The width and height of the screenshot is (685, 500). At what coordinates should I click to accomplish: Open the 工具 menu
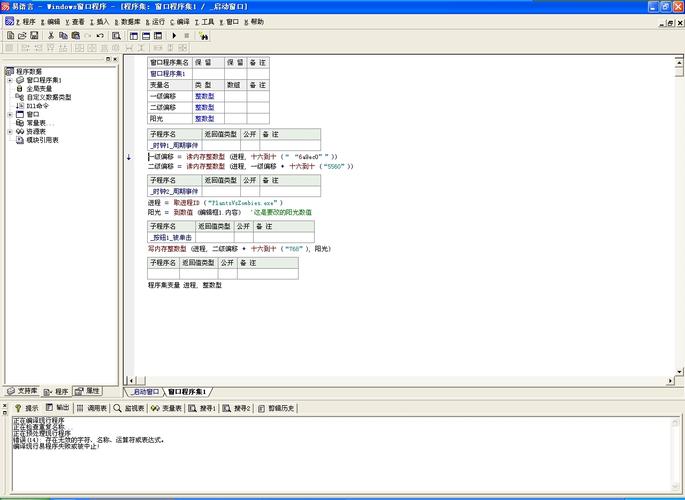tap(204, 21)
